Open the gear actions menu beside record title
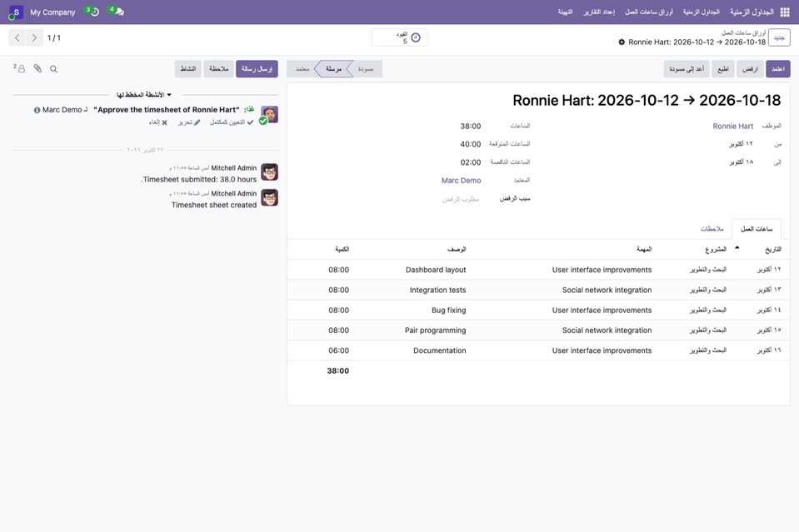Screen dimensions: 799x532 [x=622, y=42]
